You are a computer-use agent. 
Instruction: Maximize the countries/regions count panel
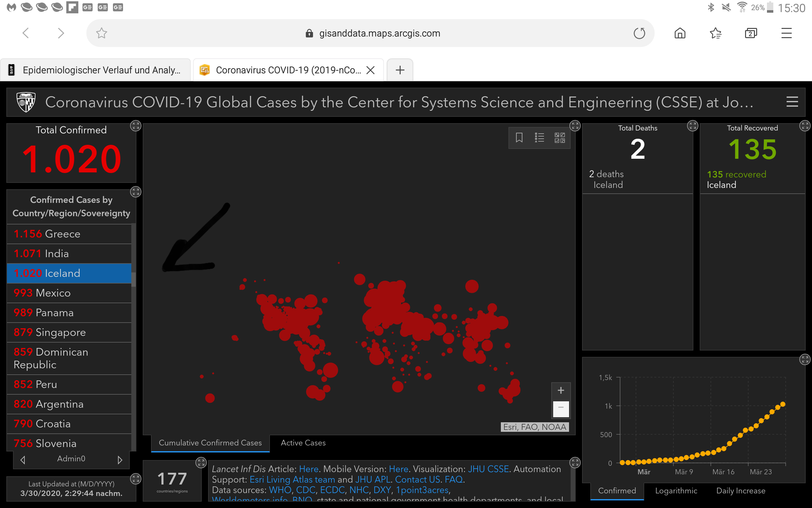click(x=201, y=463)
